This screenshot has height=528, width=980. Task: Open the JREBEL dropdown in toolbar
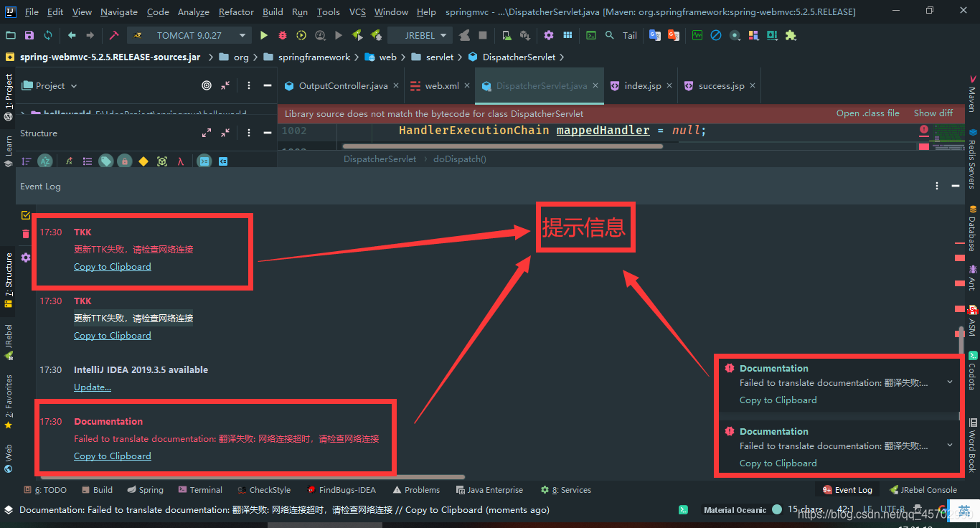(x=420, y=35)
